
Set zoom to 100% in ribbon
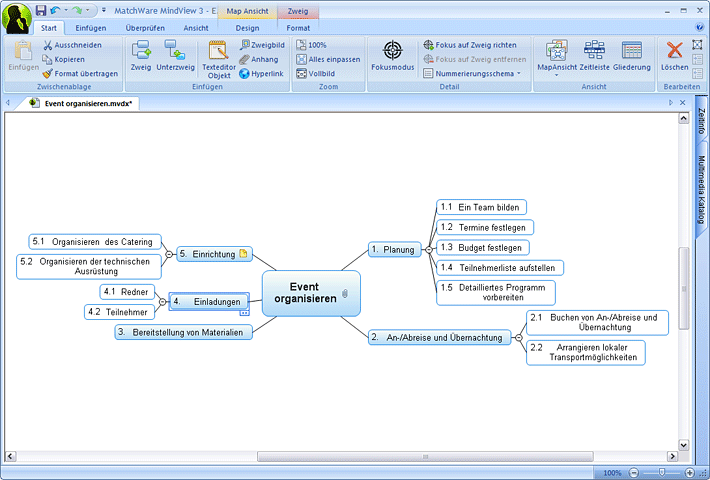(311, 45)
